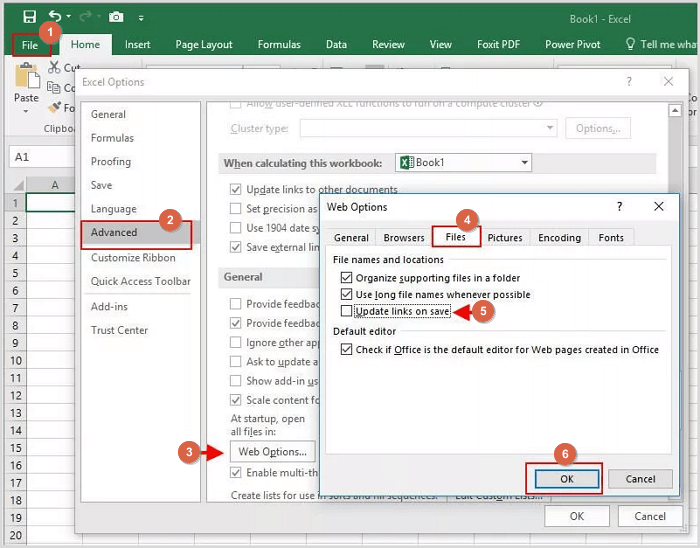Viewport: 700px width, 548px height.
Task: Open the Customize Quick Access Toolbar arrow
Action: 141,18
